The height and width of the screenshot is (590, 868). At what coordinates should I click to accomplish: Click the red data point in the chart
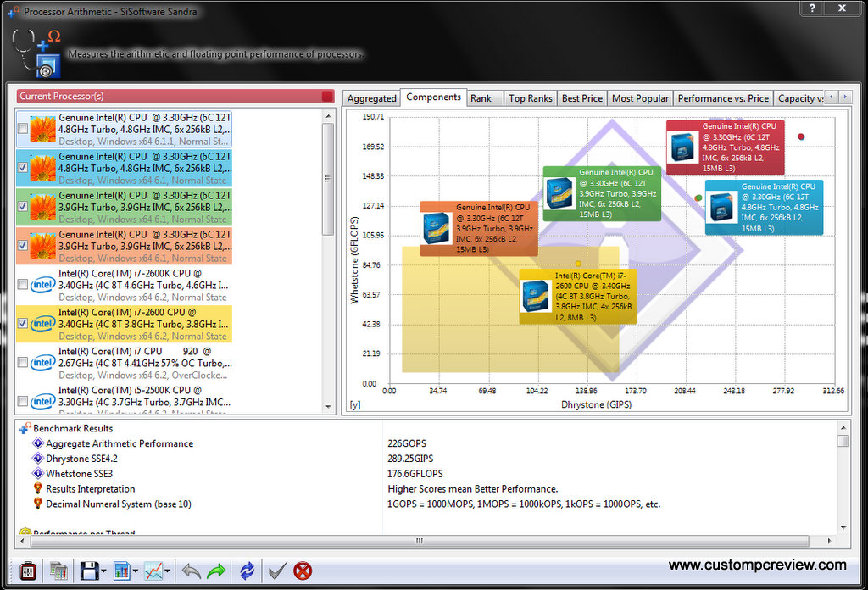pyautogui.click(x=800, y=136)
